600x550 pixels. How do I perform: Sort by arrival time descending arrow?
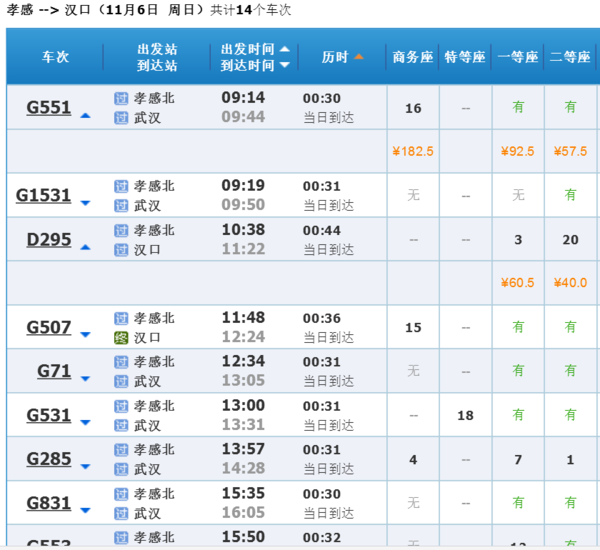pyautogui.click(x=284, y=65)
